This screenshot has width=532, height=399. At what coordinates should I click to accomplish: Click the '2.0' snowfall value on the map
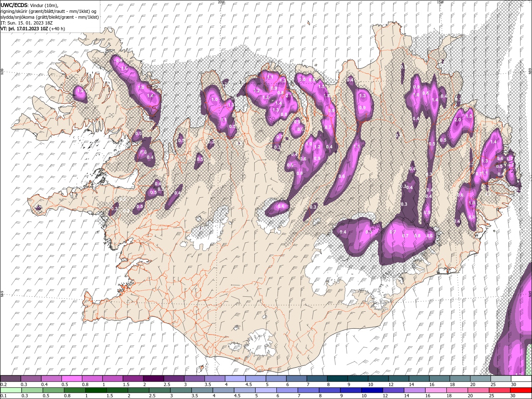[458, 120]
